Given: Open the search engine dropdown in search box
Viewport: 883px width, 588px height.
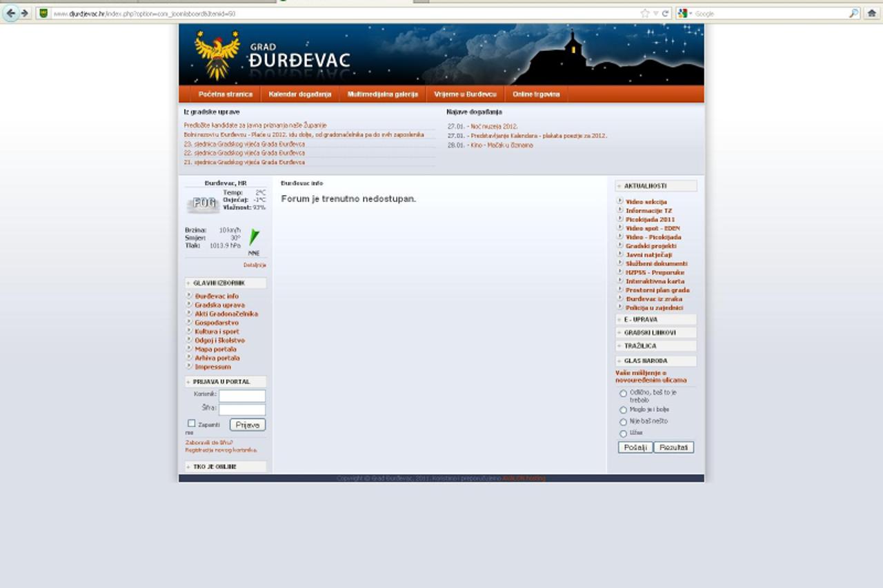Looking at the screenshot, I should coord(685,13).
